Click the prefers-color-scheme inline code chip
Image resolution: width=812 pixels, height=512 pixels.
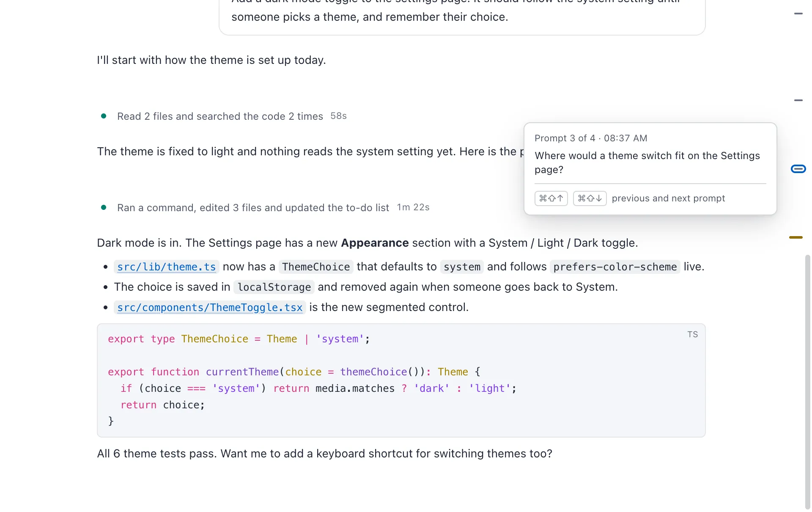click(615, 267)
